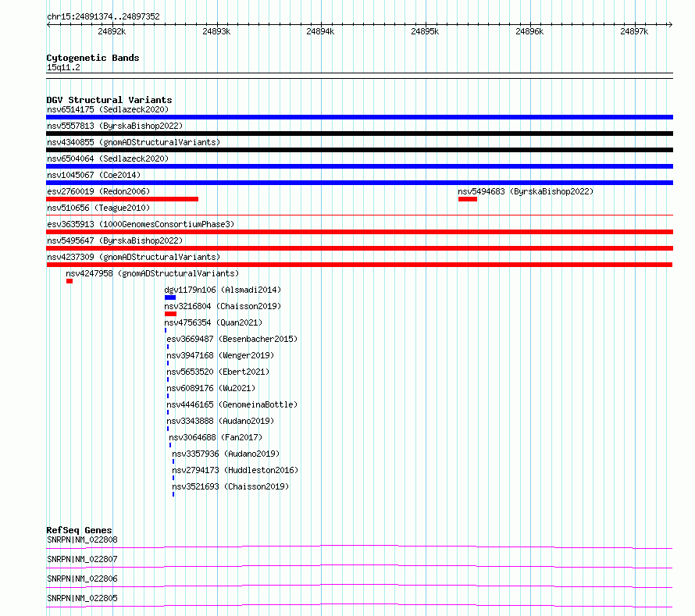Select nsv3216804 (Chaisson2019) label
Viewport: 695px width, 616px height.
223,306
